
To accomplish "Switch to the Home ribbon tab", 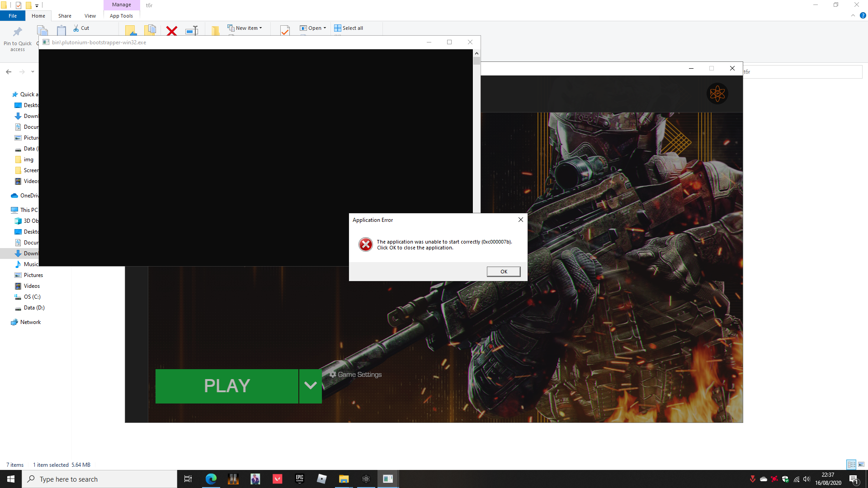I will click(38, 16).
